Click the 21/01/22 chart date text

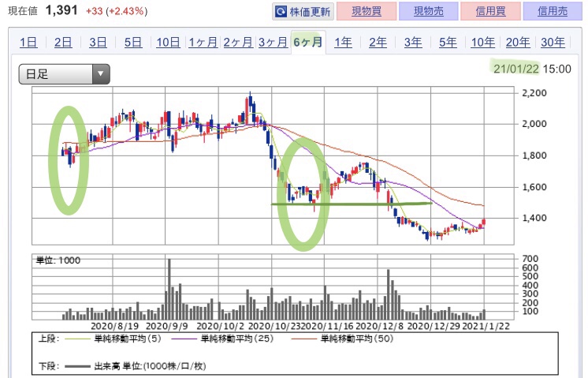tap(515, 69)
